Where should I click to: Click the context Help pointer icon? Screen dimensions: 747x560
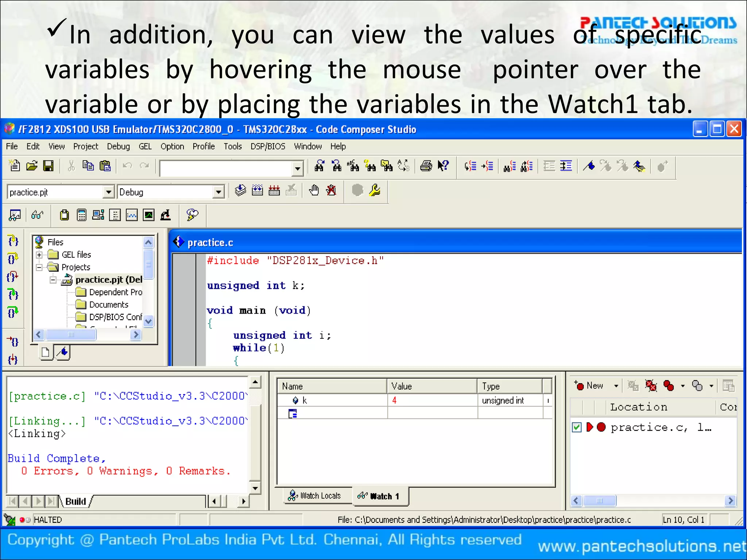click(443, 166)
